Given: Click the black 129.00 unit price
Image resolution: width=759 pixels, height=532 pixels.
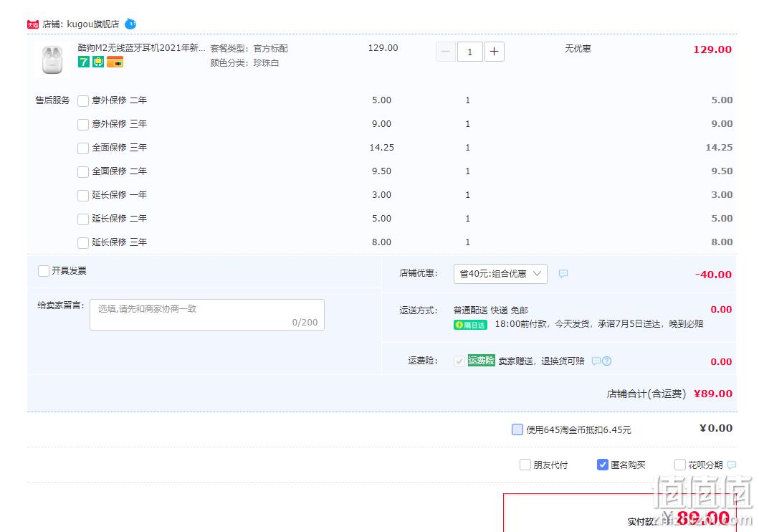Looking at the screenshot, I should [383, 48].
